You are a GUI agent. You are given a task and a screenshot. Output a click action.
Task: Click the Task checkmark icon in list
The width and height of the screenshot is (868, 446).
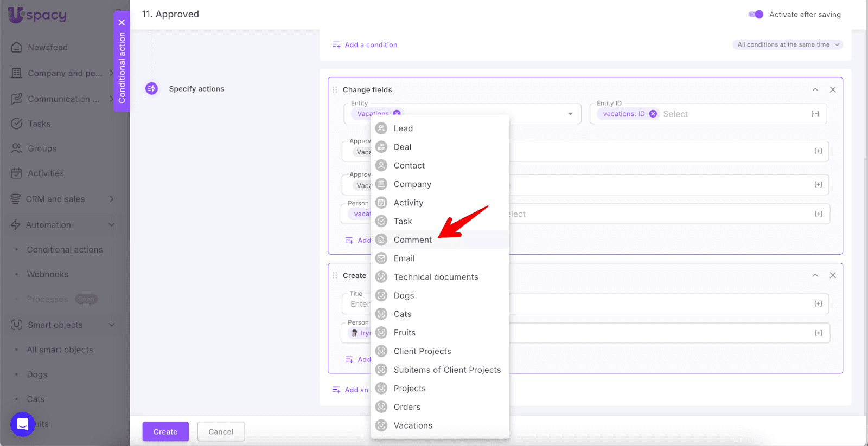(382, 221)
